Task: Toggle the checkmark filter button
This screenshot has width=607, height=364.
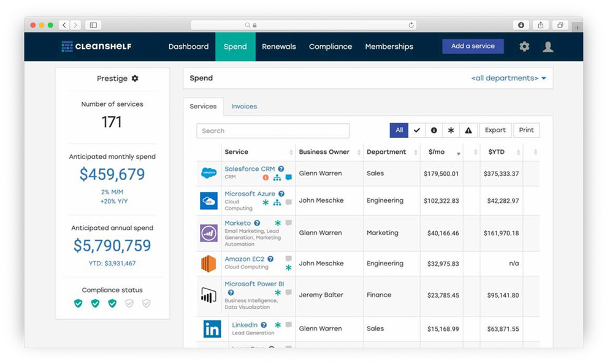Action: coord(416,131)
